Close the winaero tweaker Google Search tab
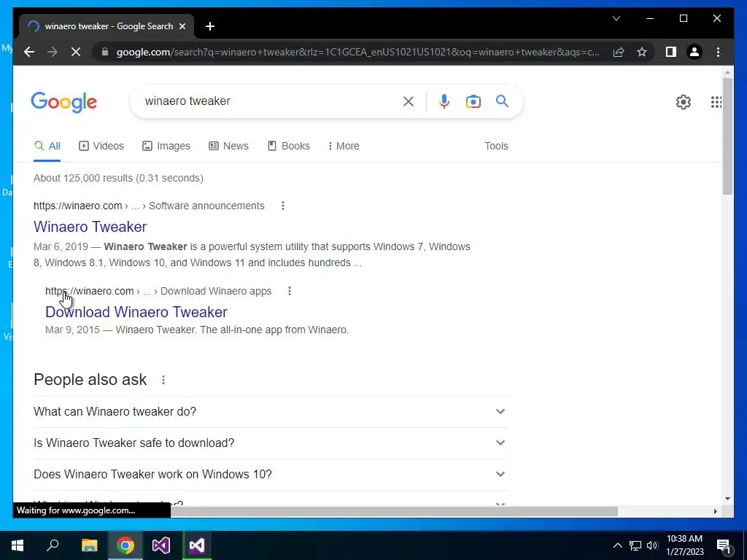Screen dimensions: 747x560 point(182,26)
